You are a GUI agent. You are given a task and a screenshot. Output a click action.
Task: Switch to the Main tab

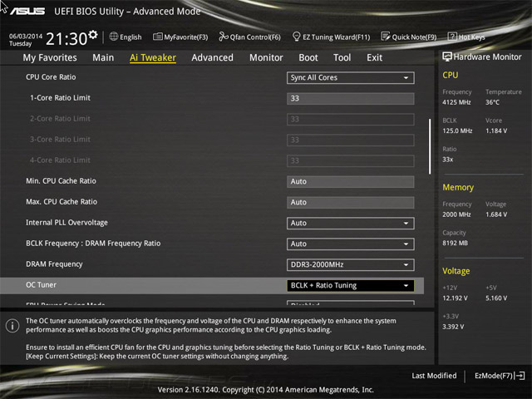pyautogui.click(x=103, y=57)
